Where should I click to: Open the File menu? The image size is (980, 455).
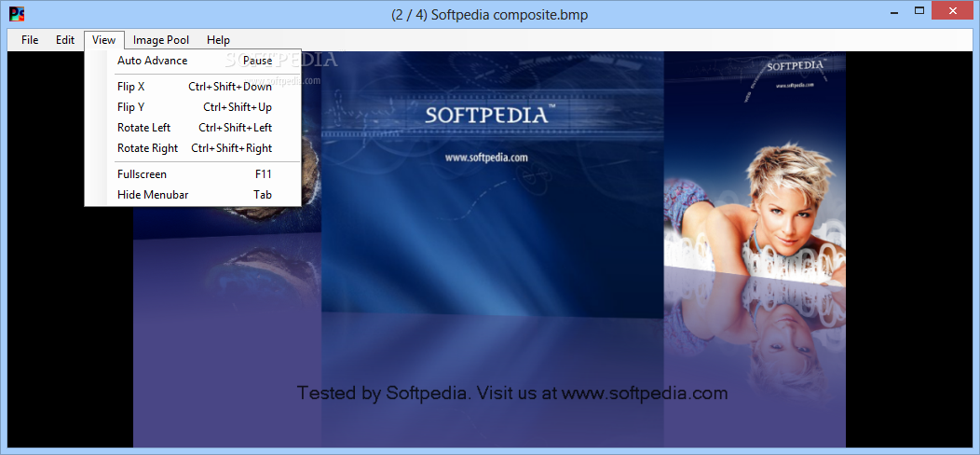[30, 40]
